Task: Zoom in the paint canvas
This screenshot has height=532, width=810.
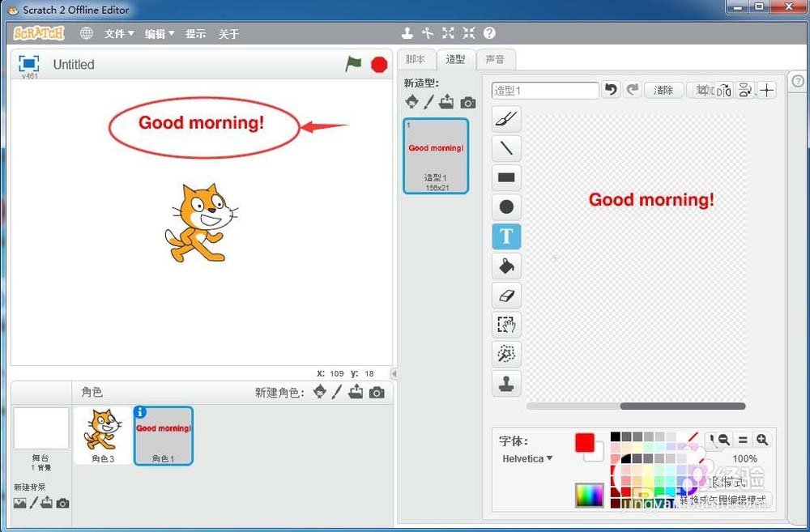Action: coord(762,440)
